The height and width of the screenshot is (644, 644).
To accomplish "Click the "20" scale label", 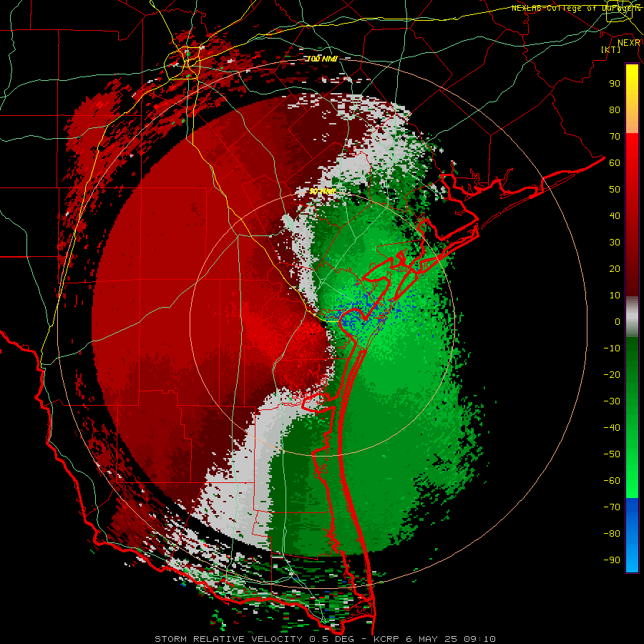I will [615, 268].
